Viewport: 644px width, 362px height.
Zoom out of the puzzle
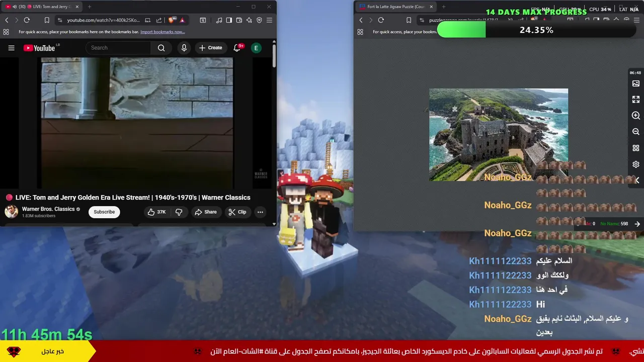(636, 132)
